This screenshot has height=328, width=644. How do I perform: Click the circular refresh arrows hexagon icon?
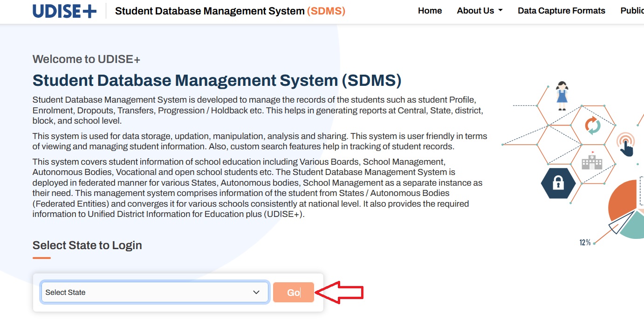pos(592,126)
